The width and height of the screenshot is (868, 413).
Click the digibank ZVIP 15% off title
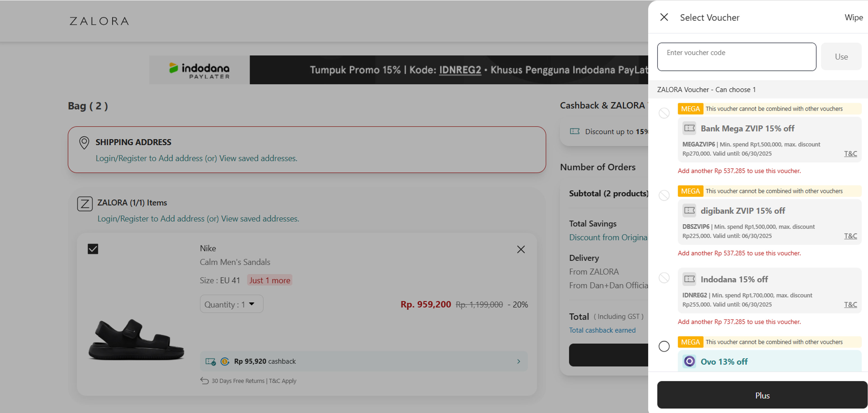[743, 210]
